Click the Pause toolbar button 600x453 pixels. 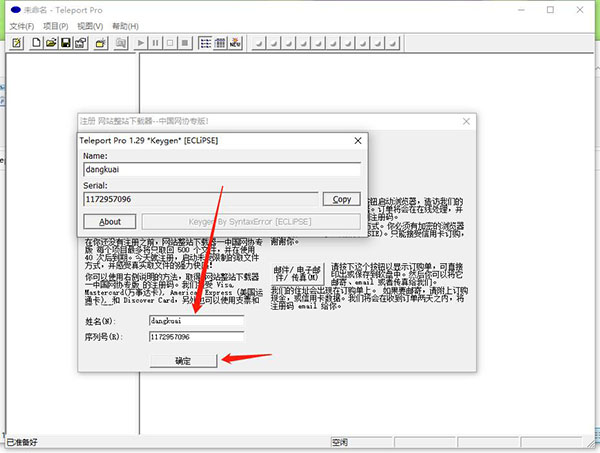coord(155,43)
